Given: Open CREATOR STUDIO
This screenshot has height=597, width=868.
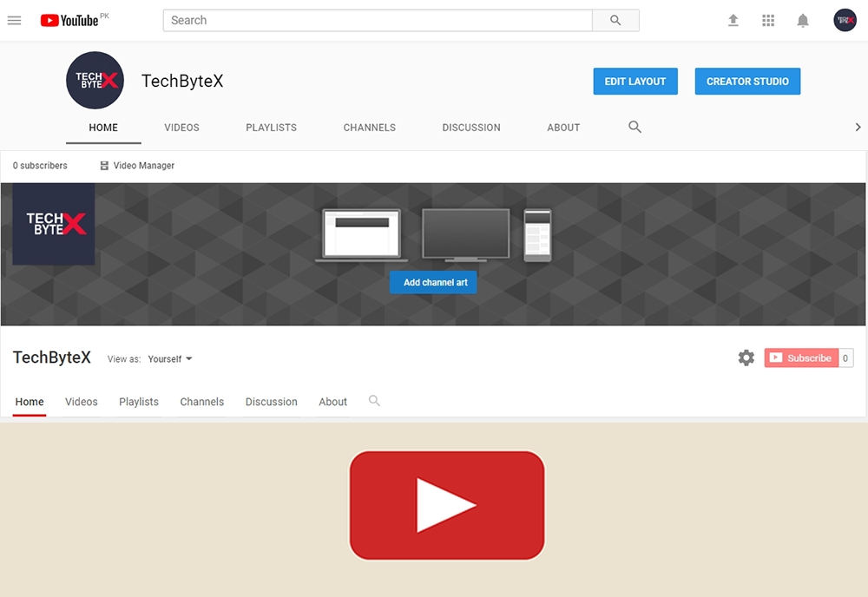Looking at the screenshot, I should 747,81.
